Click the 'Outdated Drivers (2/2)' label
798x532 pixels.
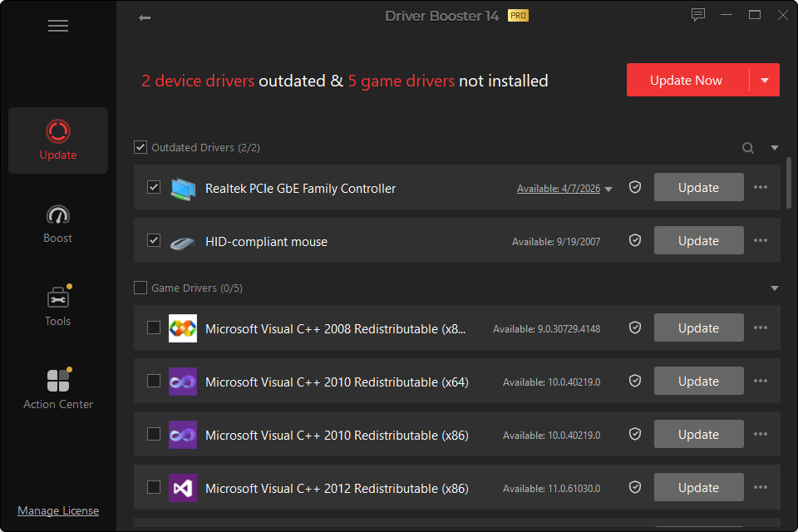(x=205, y=148)
